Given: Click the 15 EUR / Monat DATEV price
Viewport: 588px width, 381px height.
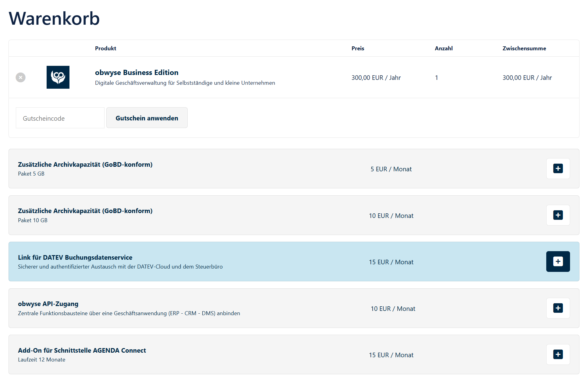Looking at the screenshot, I should click(391, 262).
